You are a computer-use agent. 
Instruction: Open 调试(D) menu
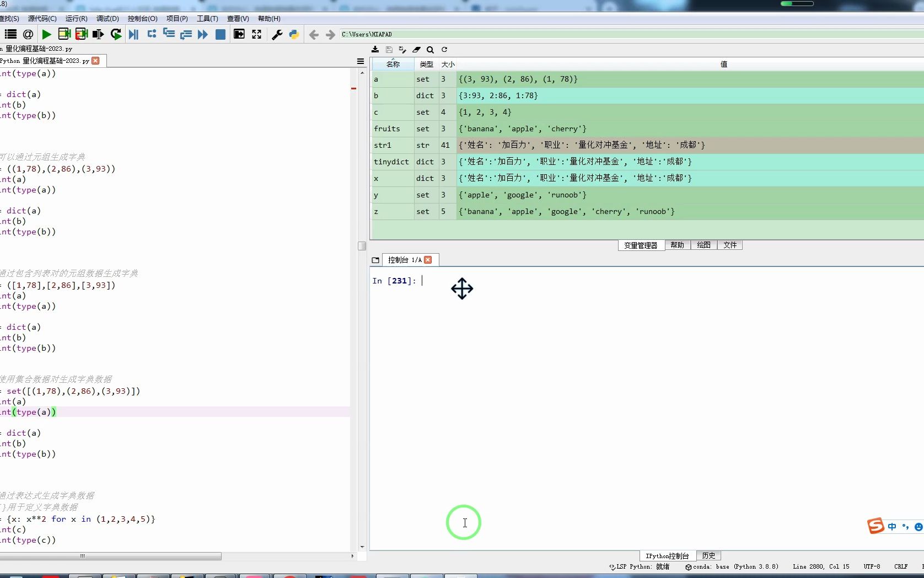pos(108,19)
